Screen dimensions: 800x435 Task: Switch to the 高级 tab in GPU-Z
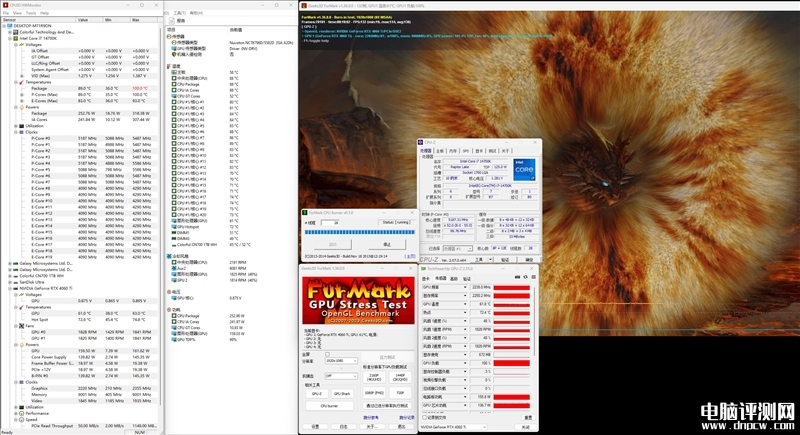coord(454,279)
